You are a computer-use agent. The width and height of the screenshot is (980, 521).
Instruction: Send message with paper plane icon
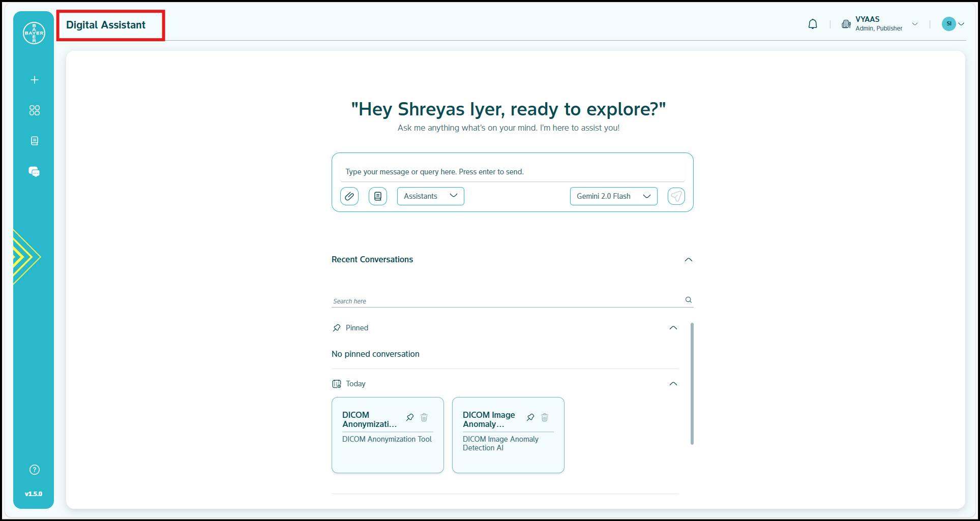click(x=676, y=196)
